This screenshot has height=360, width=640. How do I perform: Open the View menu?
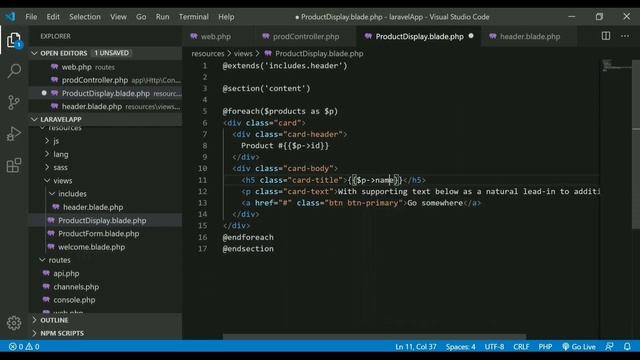pyautogui.click(x=118, y=17)
